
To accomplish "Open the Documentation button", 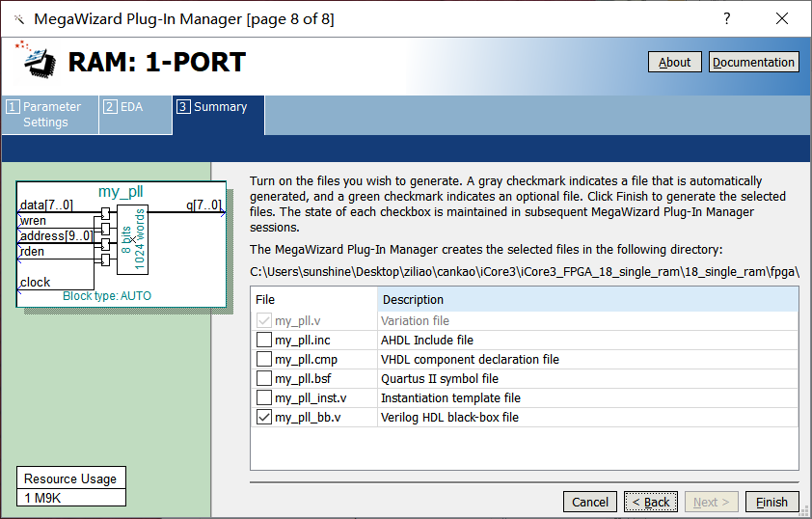I will (x=753, y=62).
